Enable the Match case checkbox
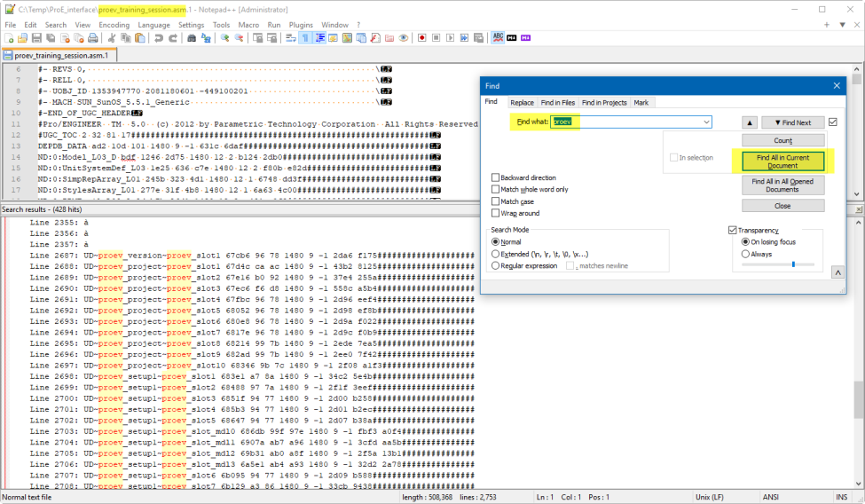865x504 pixels. 495,201
